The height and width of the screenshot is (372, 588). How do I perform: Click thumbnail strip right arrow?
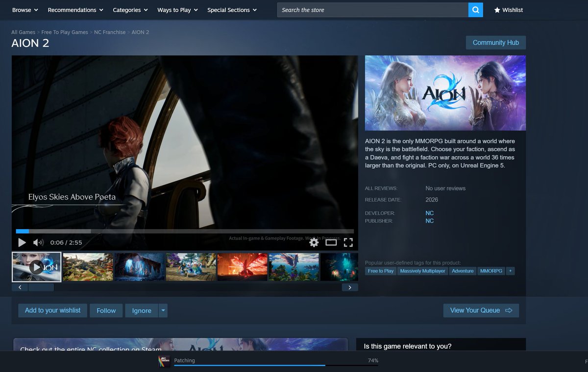[350, 287]
